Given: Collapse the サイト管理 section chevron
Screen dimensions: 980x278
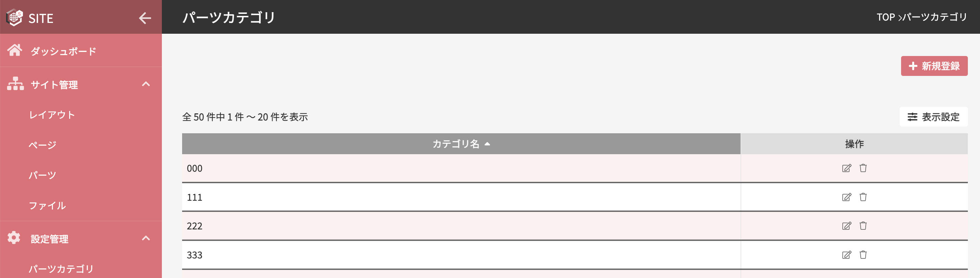Looking at the screenshot, I should pyautogui.click(x=146, y=84).
